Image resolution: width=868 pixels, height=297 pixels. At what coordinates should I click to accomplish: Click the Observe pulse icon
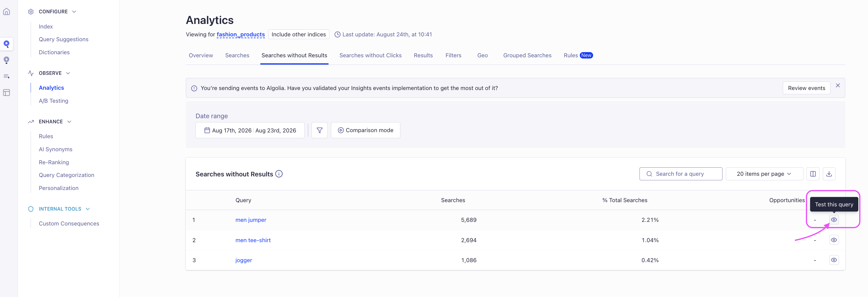(x=31, y=73)
